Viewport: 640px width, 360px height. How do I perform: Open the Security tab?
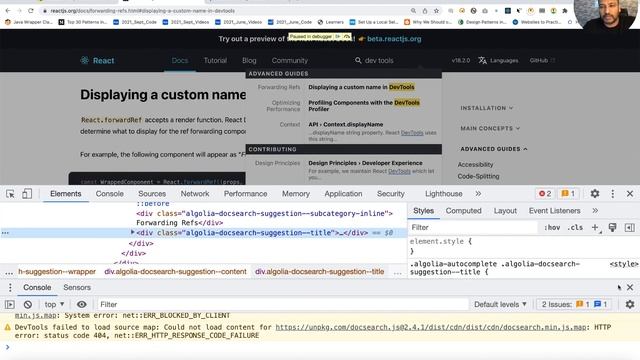point(391,194)
